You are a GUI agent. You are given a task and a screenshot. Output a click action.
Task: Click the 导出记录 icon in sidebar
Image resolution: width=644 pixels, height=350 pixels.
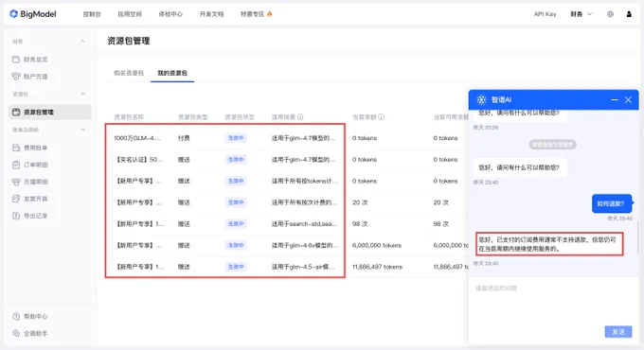pos(16,216)
